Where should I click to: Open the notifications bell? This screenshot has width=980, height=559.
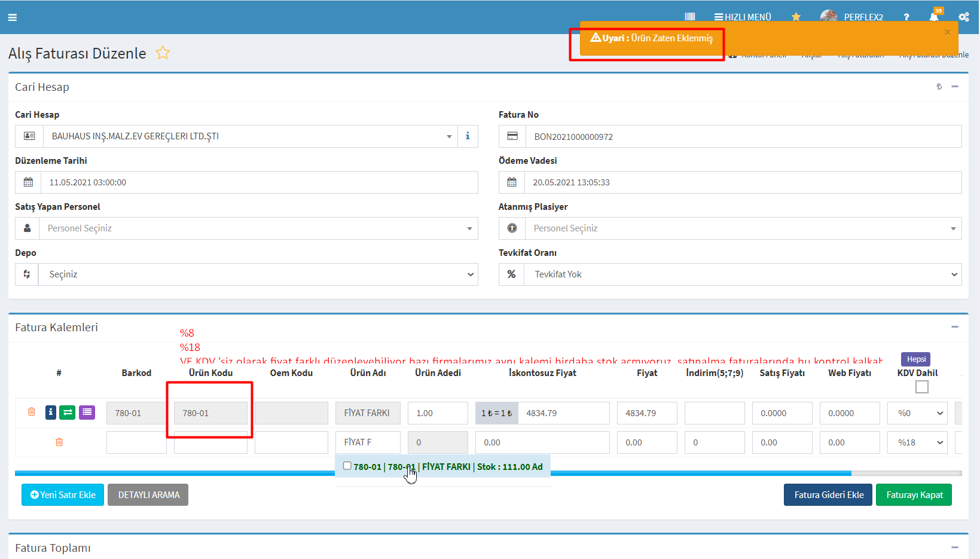coord(933,17)
